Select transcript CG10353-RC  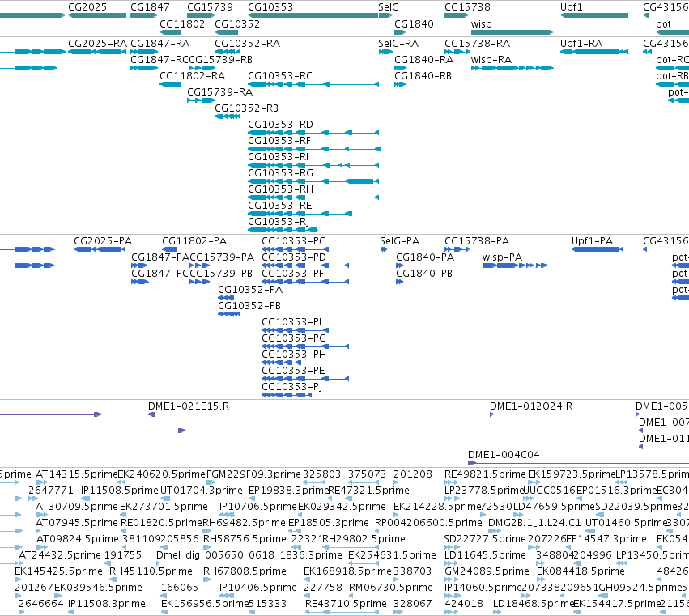(280, 76)
